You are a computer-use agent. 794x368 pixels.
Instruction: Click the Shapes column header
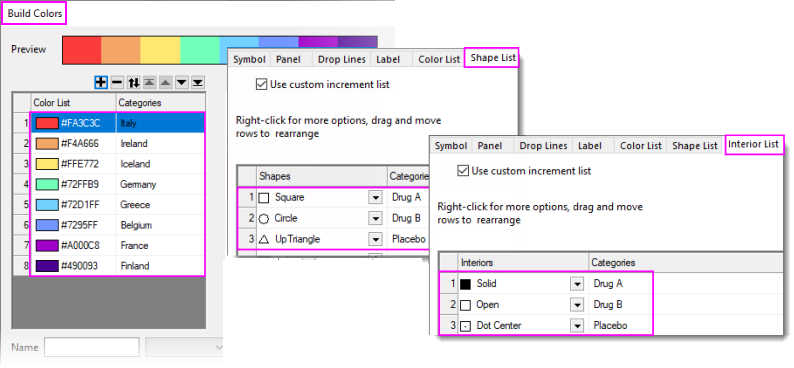coord(322,176)
